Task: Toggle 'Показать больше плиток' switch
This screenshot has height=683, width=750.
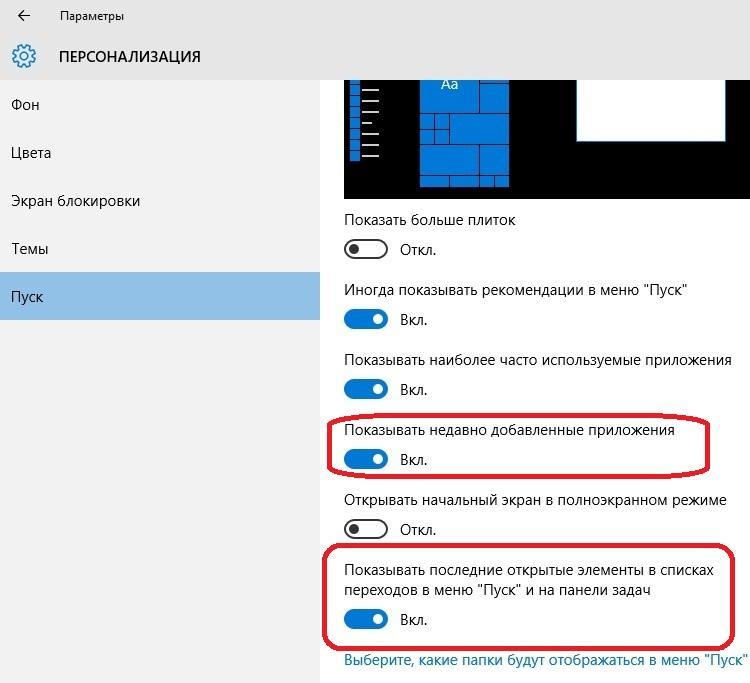Action: 365,249
